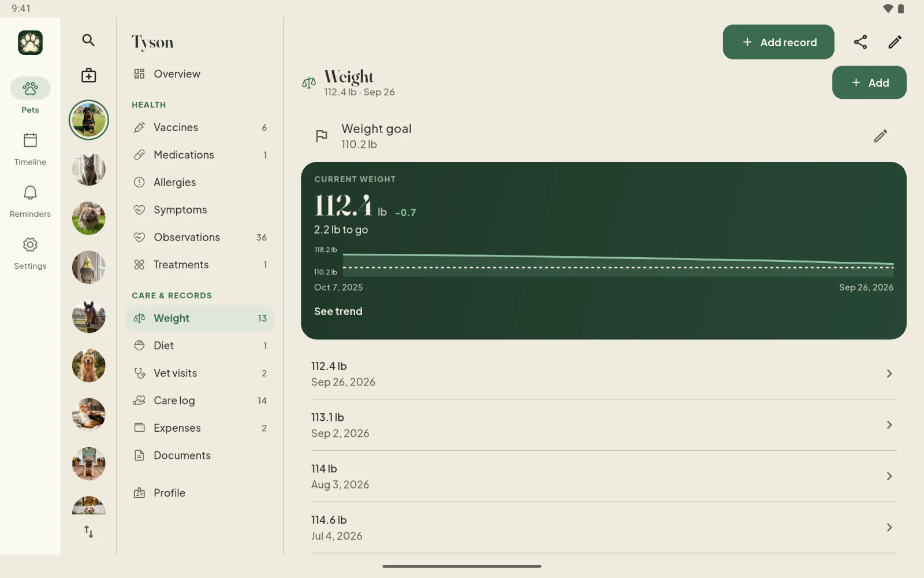
Task: Click the reorder pets arrows icon
Action: 88,532
